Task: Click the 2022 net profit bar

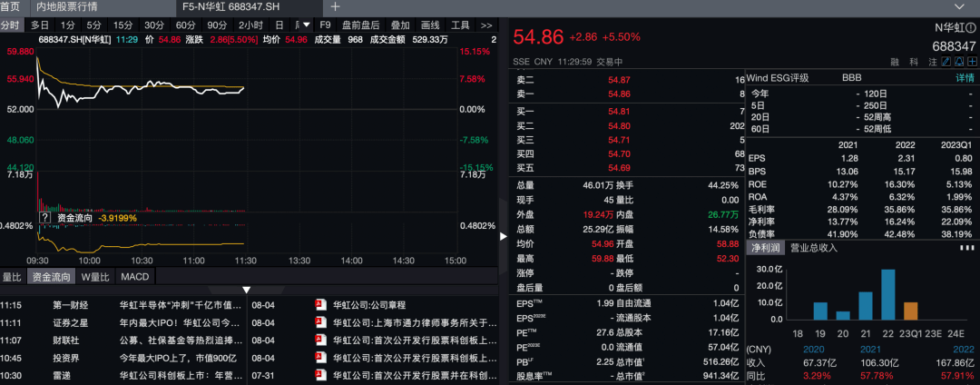Action: click(888, 294)
